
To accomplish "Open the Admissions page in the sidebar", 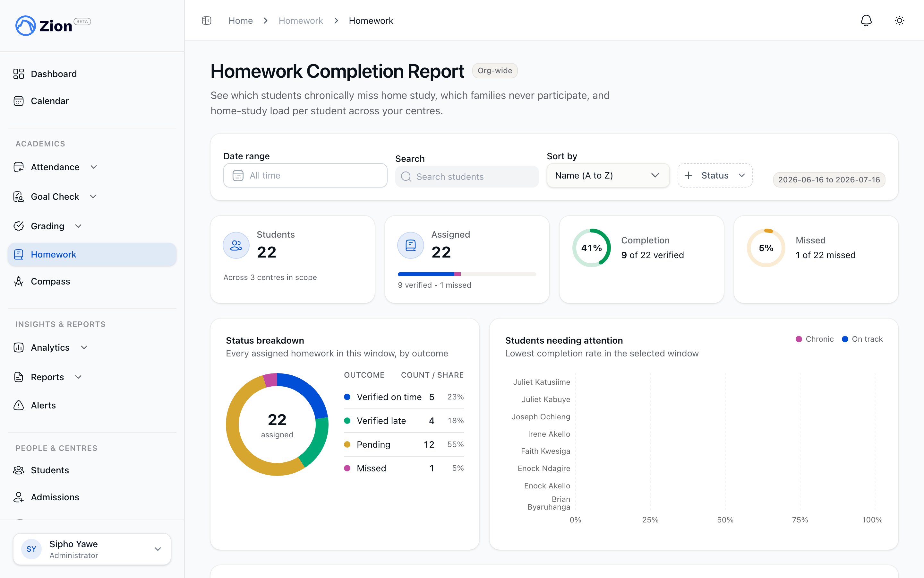I will pos(92,497).
